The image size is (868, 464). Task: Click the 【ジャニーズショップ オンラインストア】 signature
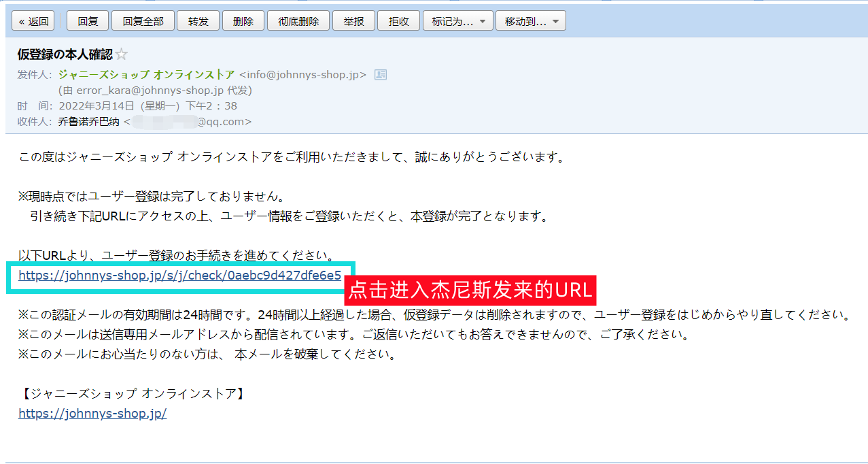[x=133, y=393]
